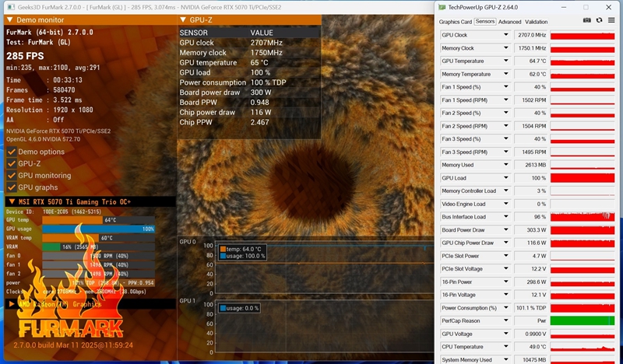Disable the GPU graphs checkbox
This screenshot has width=623, height=364.
coord(11,187)
